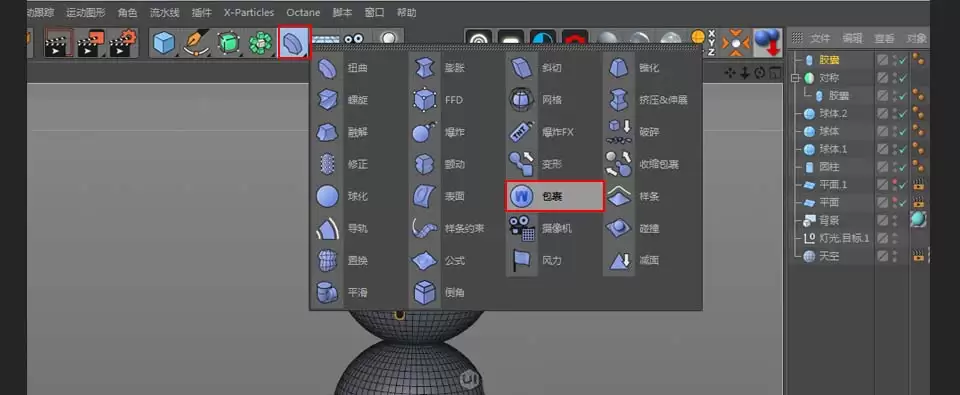
Task: Click the material tag on 背景
Action: pos(918,219)
